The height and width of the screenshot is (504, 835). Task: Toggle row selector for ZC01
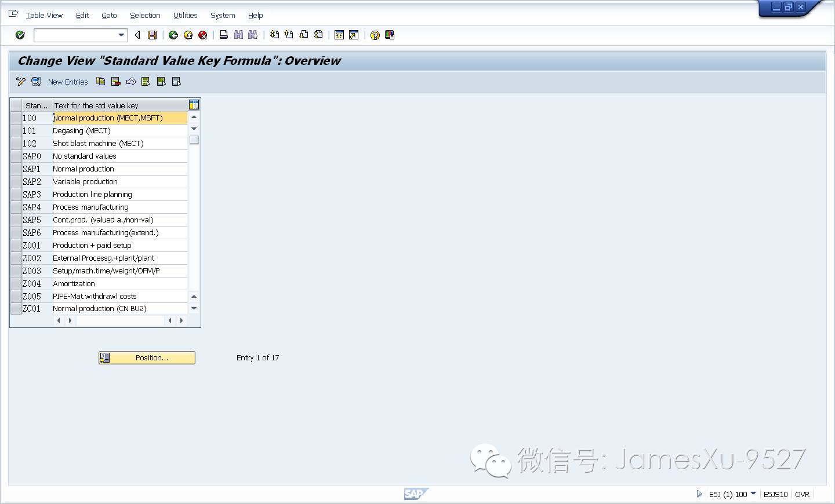16,309
